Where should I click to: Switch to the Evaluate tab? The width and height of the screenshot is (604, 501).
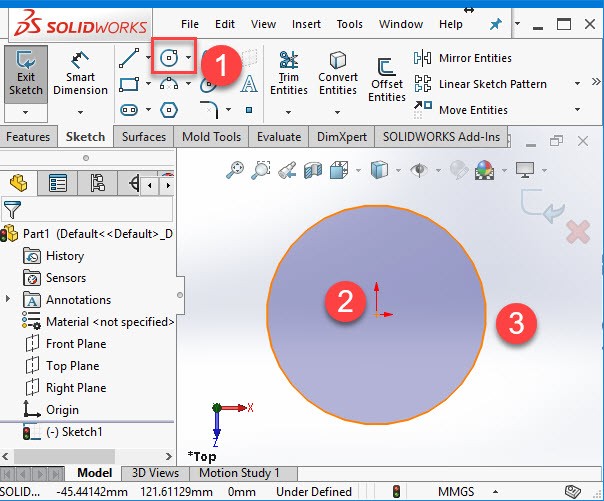pyautogui.click(x=279, y=137)
